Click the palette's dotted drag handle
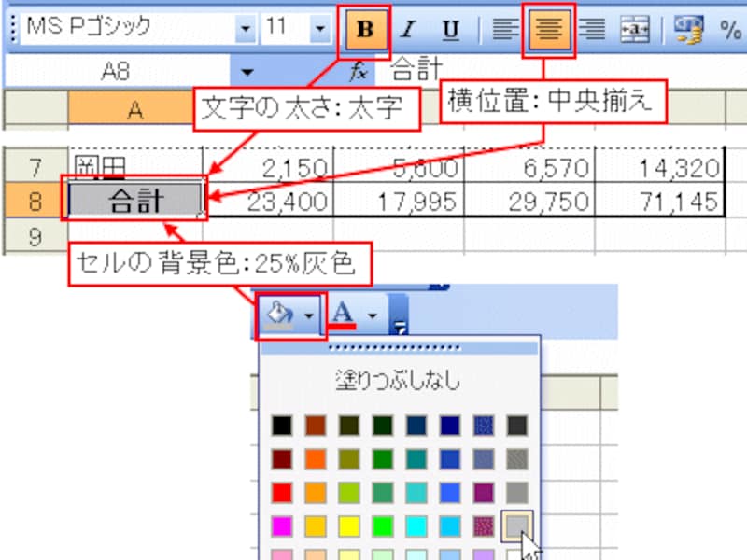The height and width of the screenshot is (560, 747). coord(400,348)
